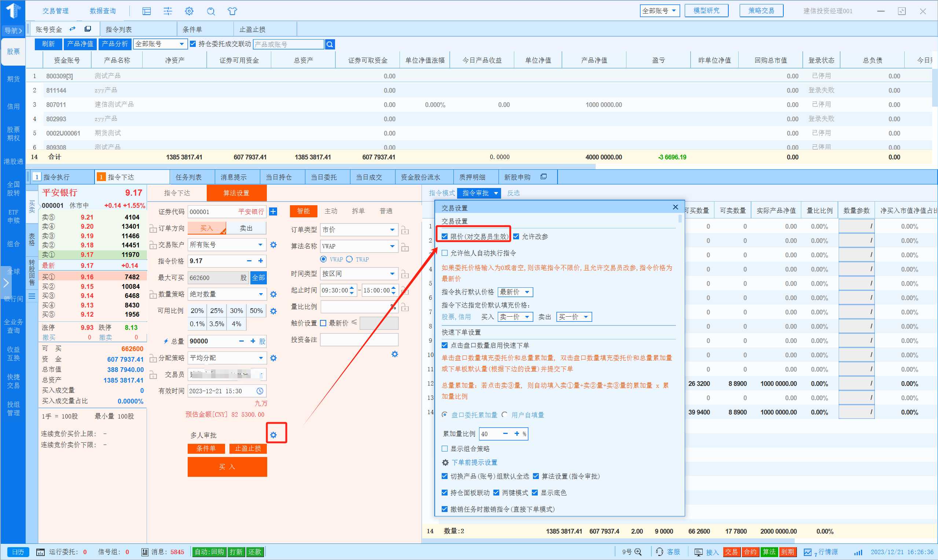Add security with blue plus beside 证券代码
Viewport: 938px width, 560px height.
273,212
